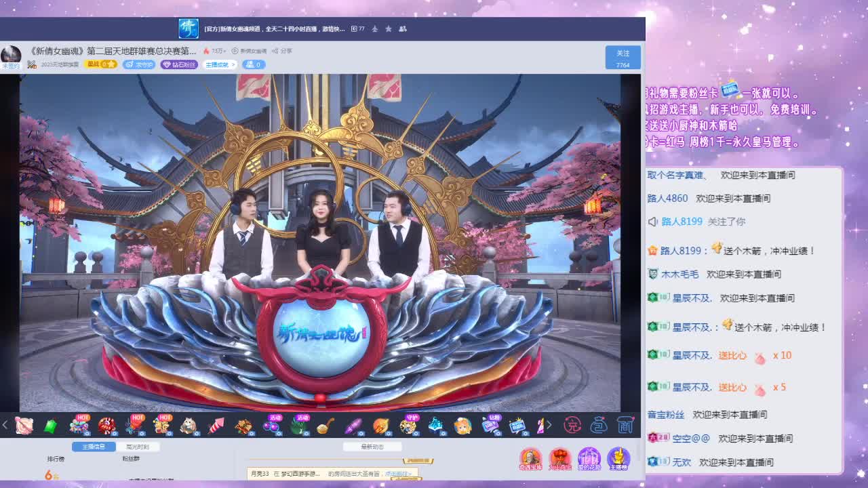Select the orange-haired character gift
Viewport: 868px width, 488px height.
point(462,426)
